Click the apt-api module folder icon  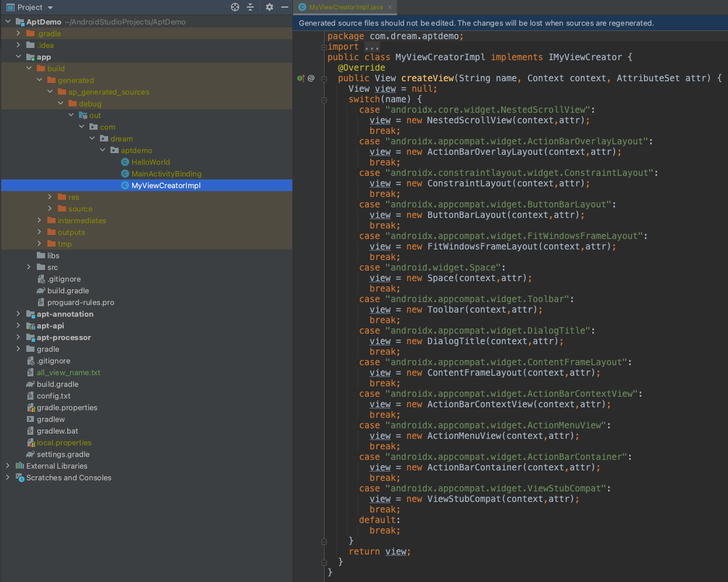click(x=30, y=325)
